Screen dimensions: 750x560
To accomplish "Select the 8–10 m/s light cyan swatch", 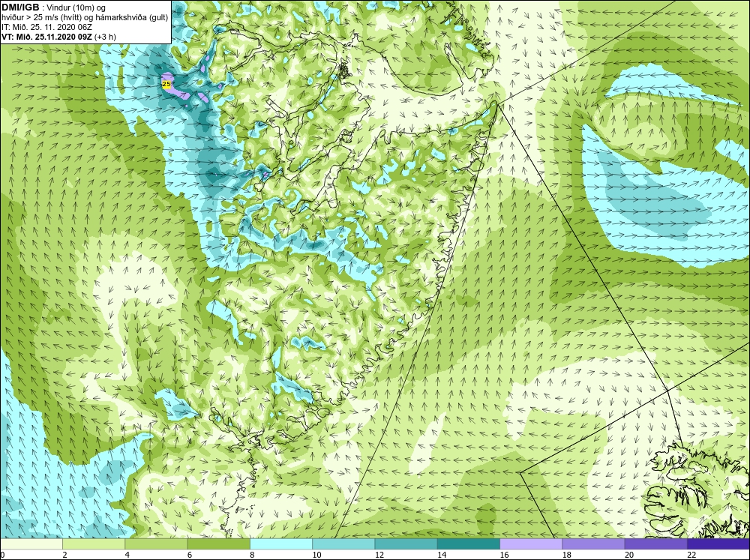I will (x=281, y=544).
